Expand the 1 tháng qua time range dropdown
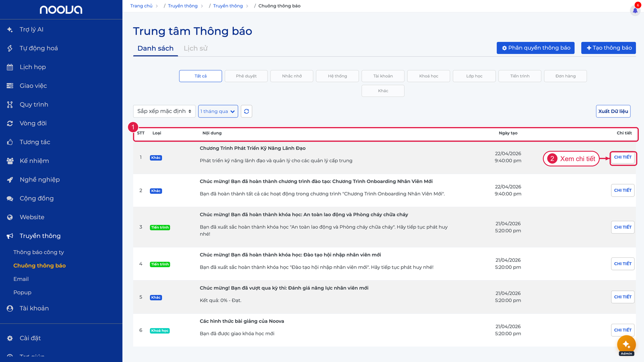The width and height of the screenshot is (644, 362). point(218,111)
